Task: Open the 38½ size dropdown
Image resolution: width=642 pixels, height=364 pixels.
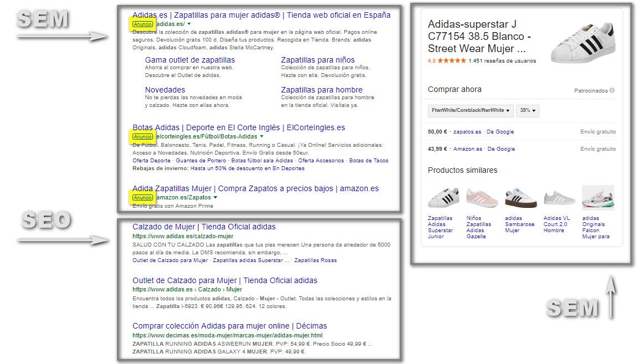Action: (528, 110)
